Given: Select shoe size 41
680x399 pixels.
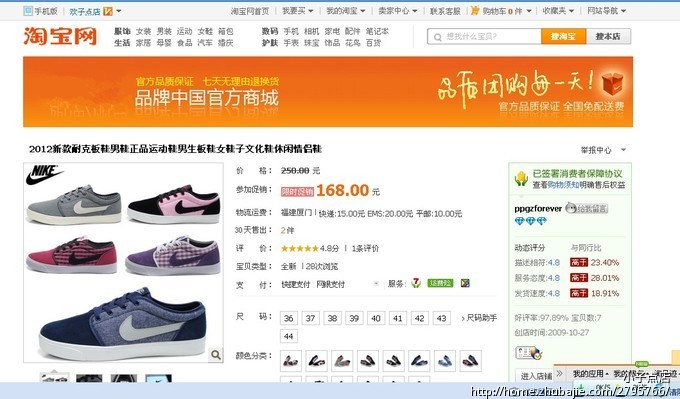Looking at the screenshot, I should click(x=398, y=318).
